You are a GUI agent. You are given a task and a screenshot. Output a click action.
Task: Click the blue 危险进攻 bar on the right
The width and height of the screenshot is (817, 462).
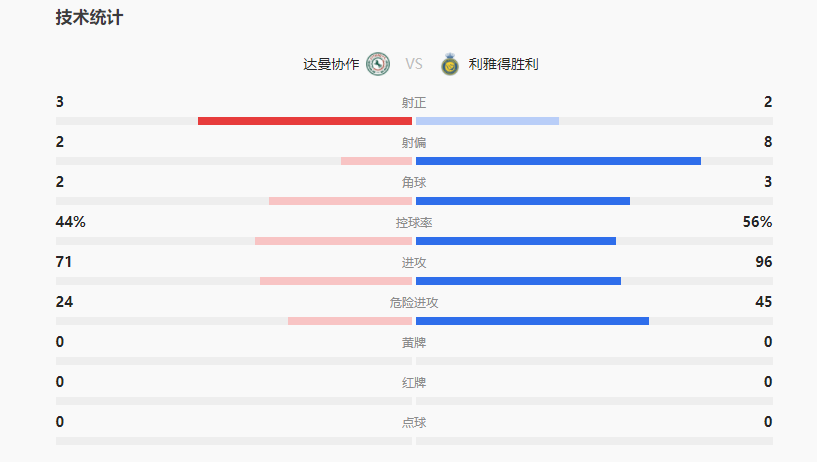pos(532,321)
